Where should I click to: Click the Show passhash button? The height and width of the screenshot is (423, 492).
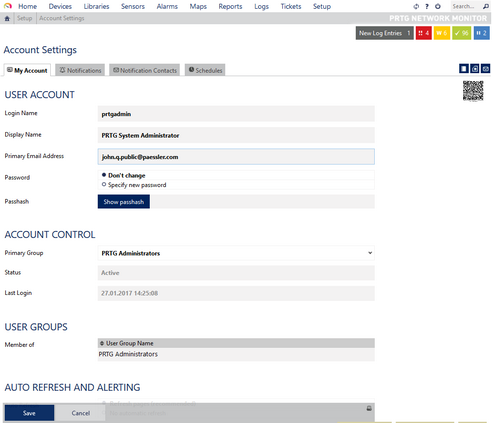[124, 202]
